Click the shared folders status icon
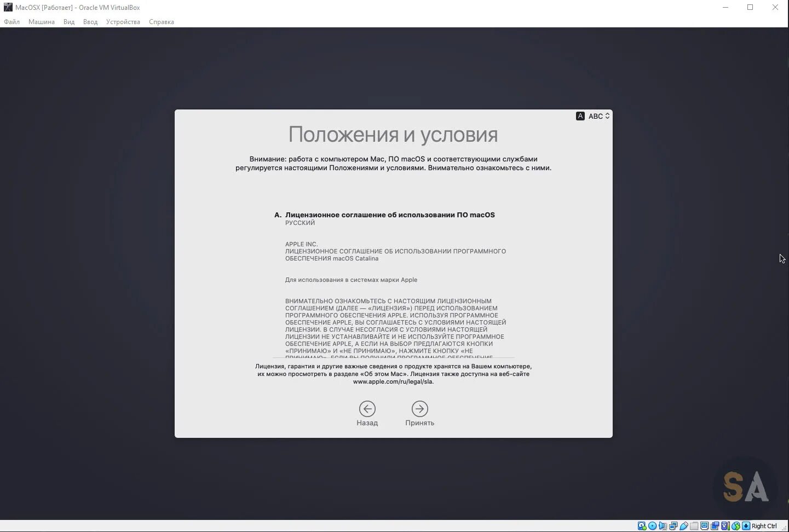The width and height of the screenshot is (789, 532). coord(694,526)
